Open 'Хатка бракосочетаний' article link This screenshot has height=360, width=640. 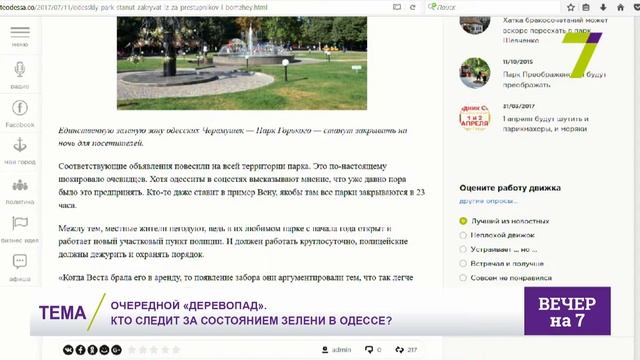pos(555,30)
